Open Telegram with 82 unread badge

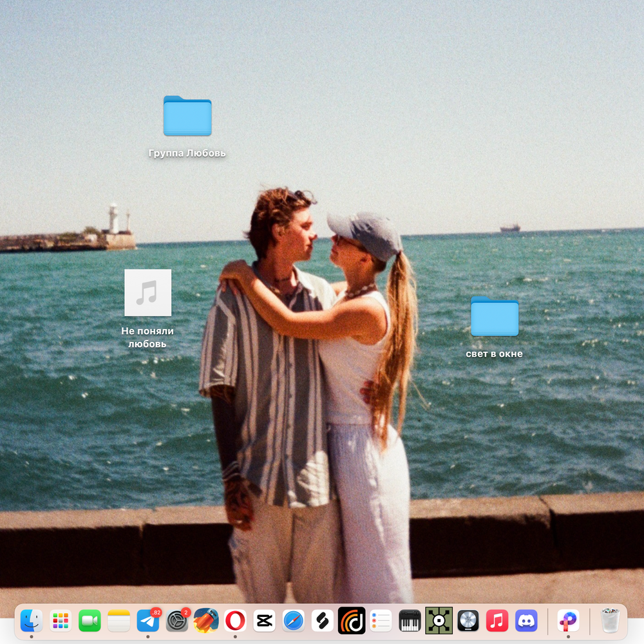pyautogui.click(x=148, y=621)
